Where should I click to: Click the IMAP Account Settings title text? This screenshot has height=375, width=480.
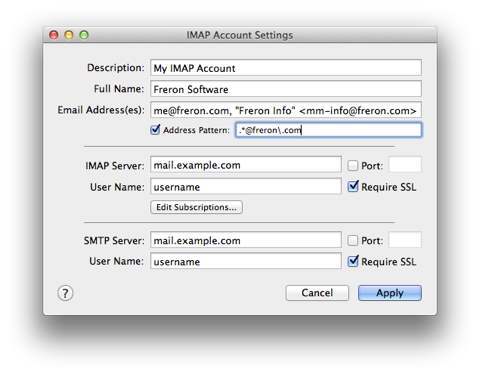click(240, 35)
